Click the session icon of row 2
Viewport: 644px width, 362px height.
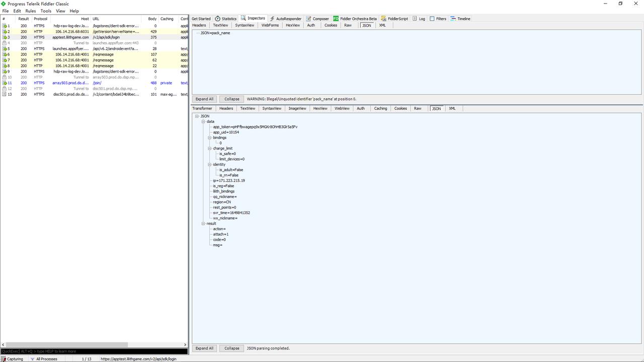pyautogui.click(x=5, y=32)
